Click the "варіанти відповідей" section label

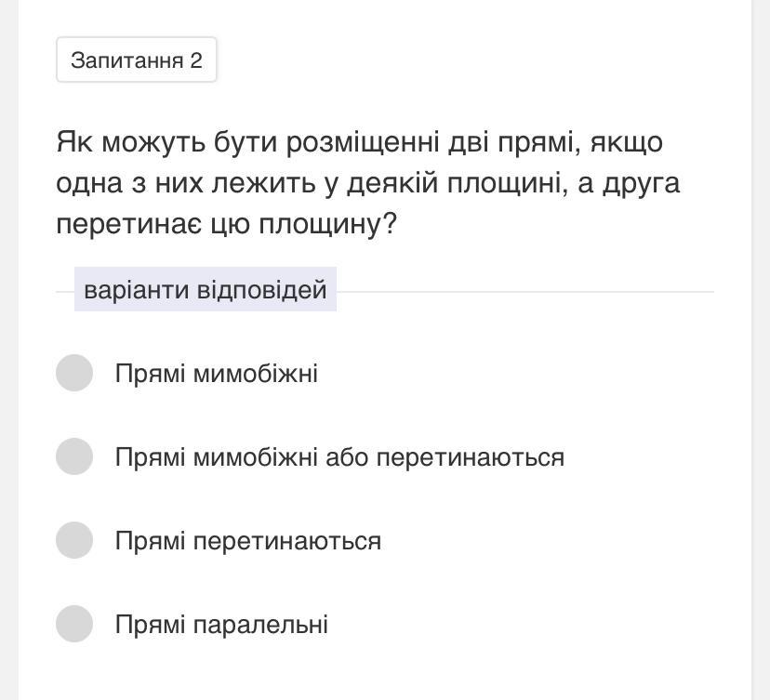205,290
